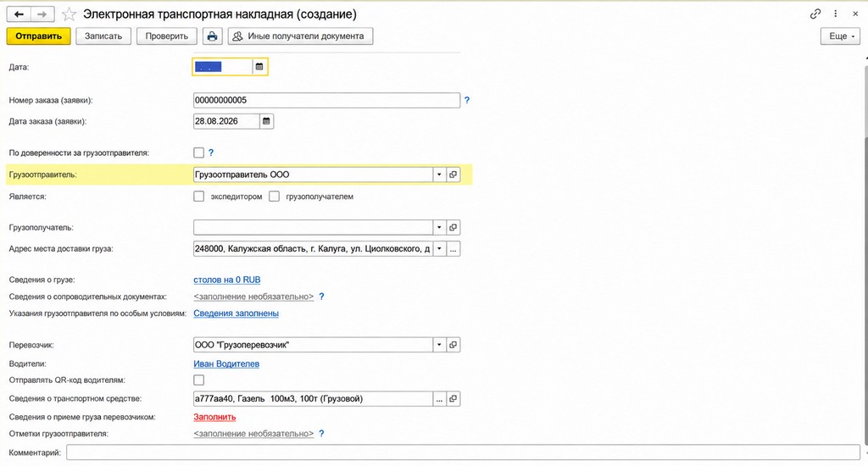Go back using the left arrow button
Screen dimensions: 868x466
pos(19,14)
